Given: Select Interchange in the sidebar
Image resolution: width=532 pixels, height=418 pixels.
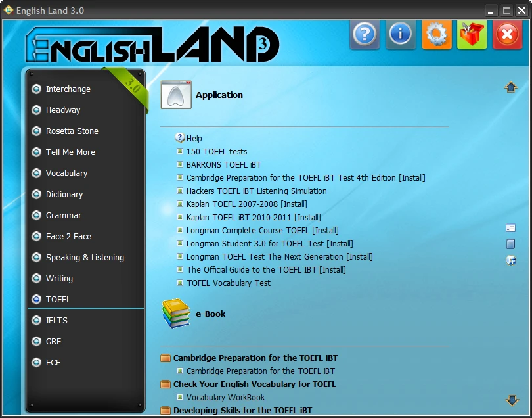Looking at the screenshot, I should click(x=68, y=89).
